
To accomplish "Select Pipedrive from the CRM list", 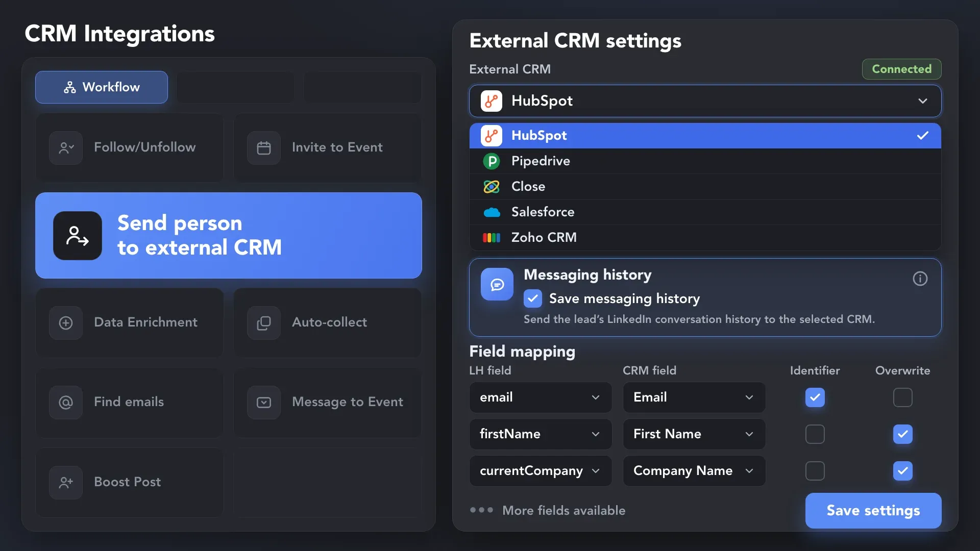I will [x=705, y=161].
